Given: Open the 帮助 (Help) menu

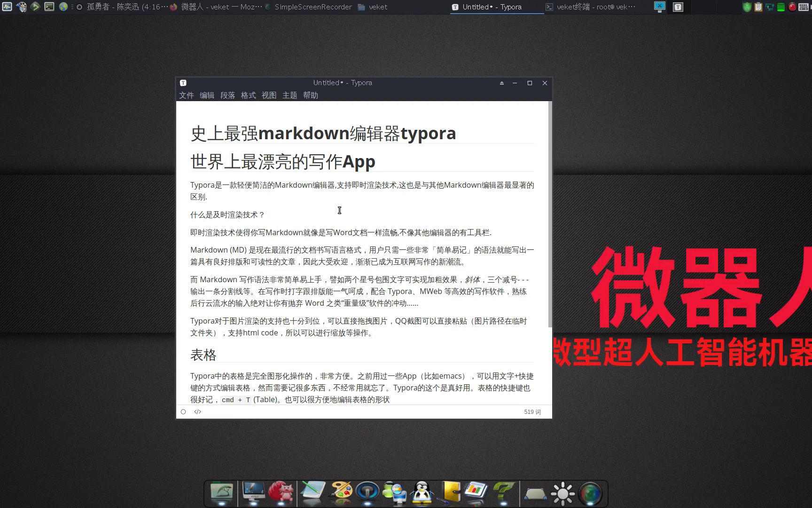Looking at the screenshot, I should tap(310, 95).
